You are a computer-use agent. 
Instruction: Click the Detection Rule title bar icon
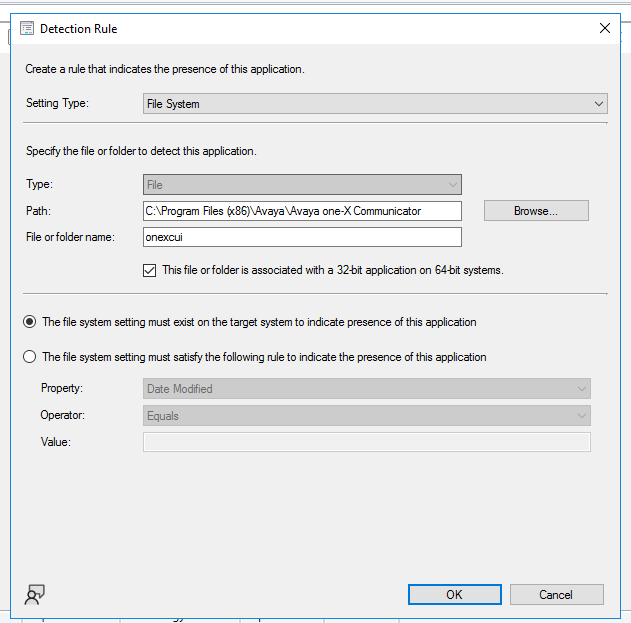27,29
